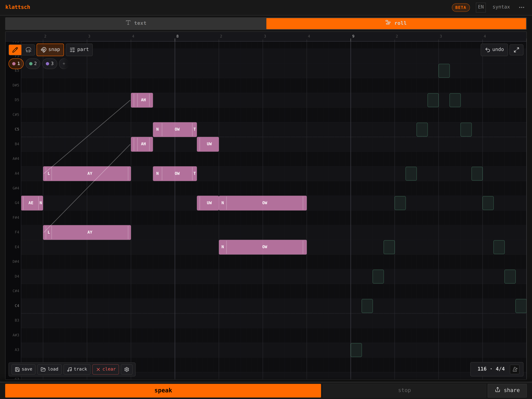Toggle snap to grid

coord(50,50)
